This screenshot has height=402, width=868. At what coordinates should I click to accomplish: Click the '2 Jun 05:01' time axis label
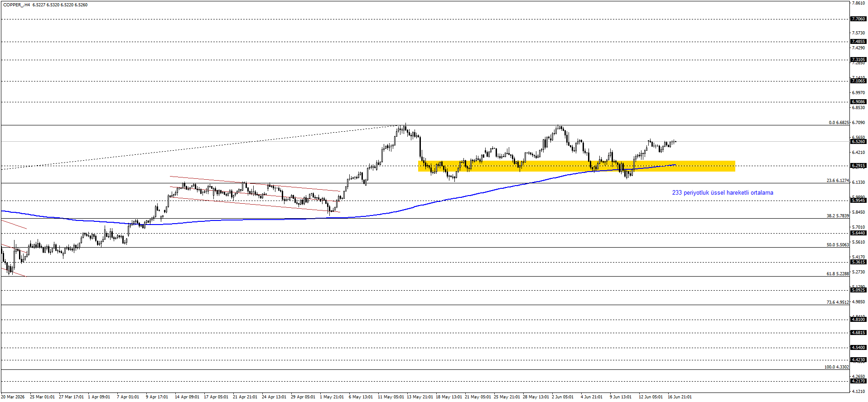(x=563, y=397)
